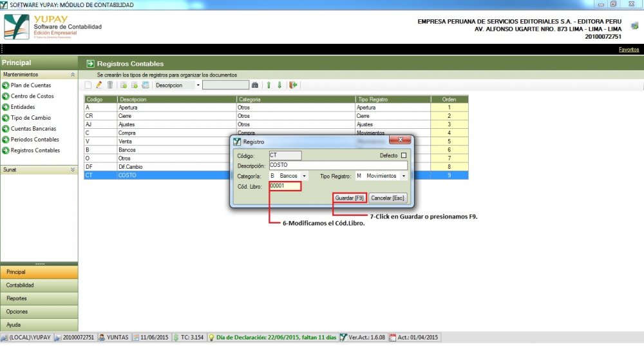
Task: Open the Ayuda module
Action: click(x=39, y=325)
